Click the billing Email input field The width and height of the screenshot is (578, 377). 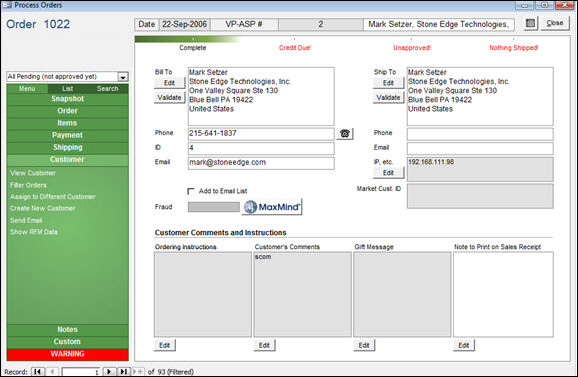coord(261,163)
